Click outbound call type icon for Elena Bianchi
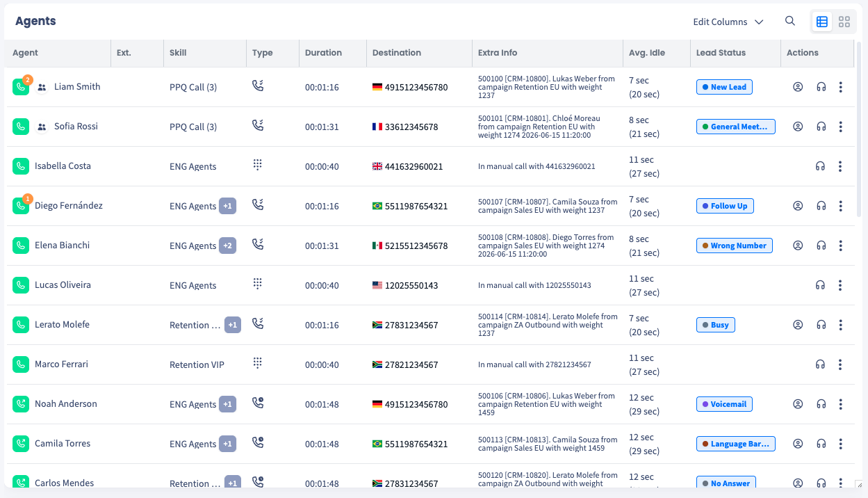The height and width of the screenshot is (498, 868). (258, 244)
